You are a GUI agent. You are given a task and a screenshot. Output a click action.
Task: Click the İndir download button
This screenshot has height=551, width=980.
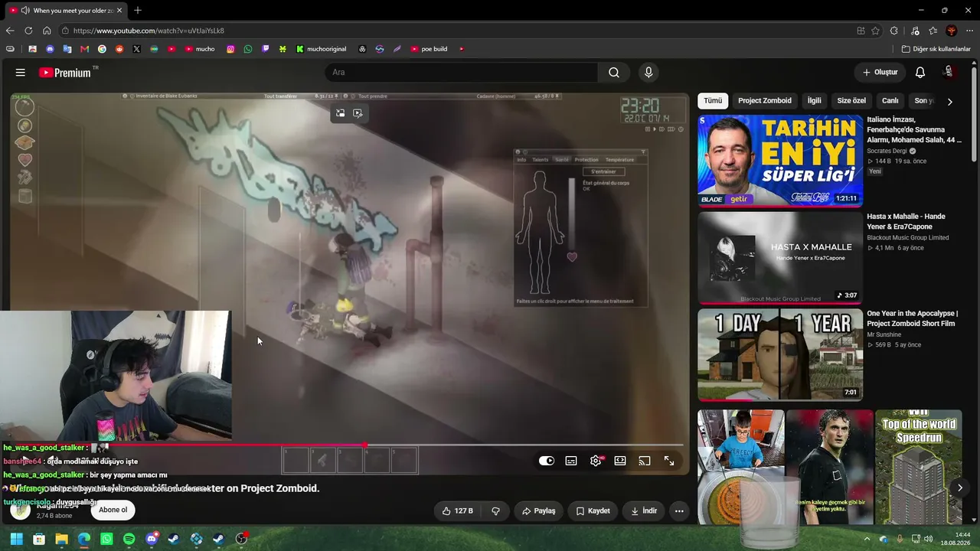coord(643,510)
